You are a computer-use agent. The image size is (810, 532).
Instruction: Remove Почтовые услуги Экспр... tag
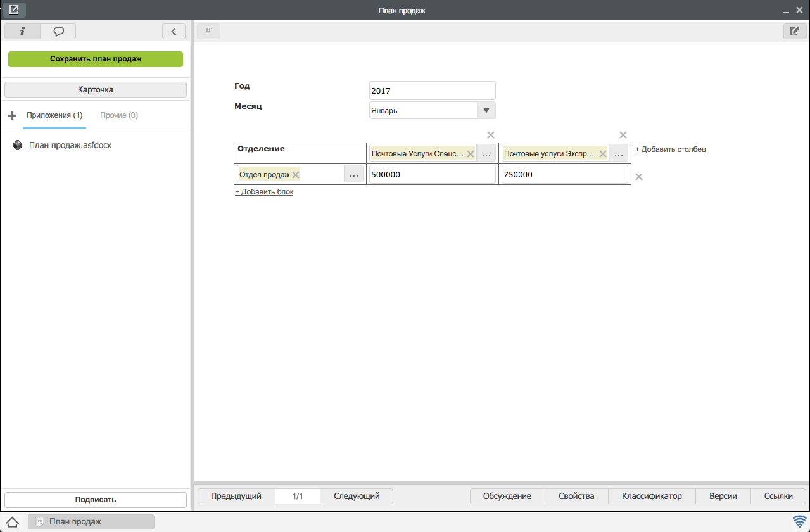[602, 154]
